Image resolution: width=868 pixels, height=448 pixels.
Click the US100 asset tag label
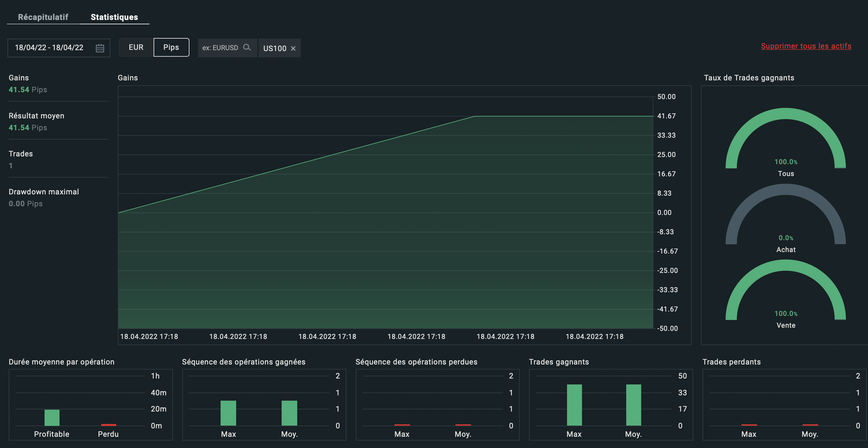coord(274,49)
